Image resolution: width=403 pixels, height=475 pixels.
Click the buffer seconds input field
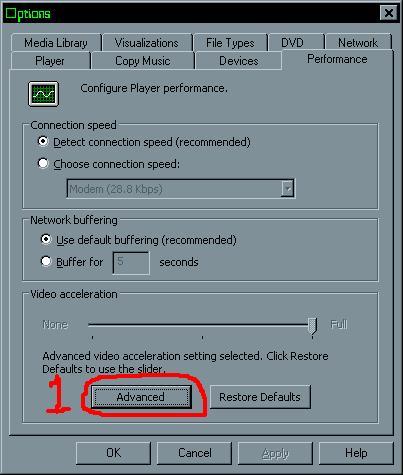[131, 263]
